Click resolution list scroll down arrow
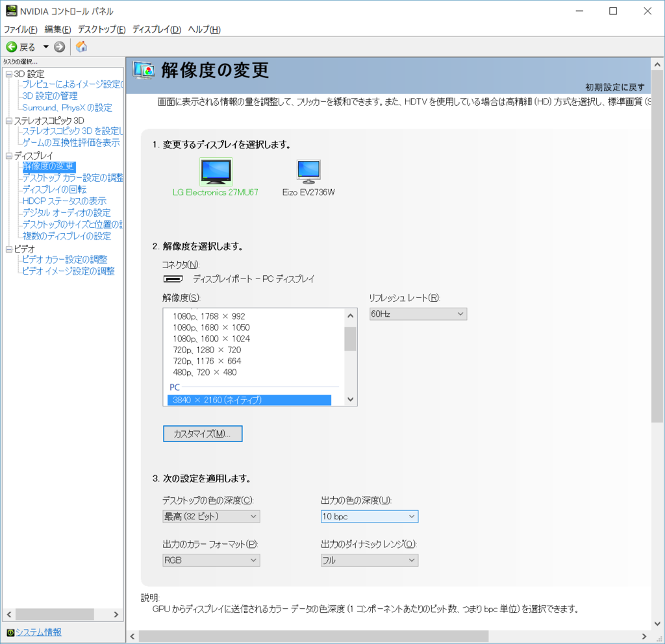This screenshot has height=644, width=665. coord(350,399)
